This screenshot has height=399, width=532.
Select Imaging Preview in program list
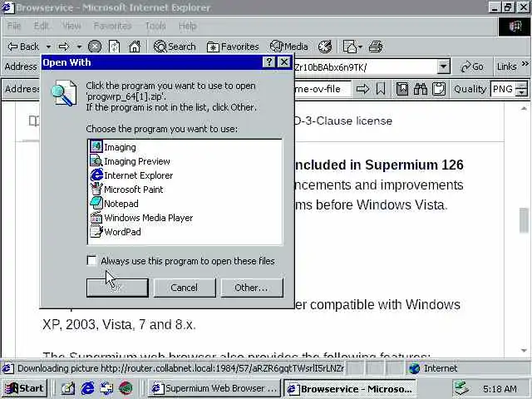[137, 161]
